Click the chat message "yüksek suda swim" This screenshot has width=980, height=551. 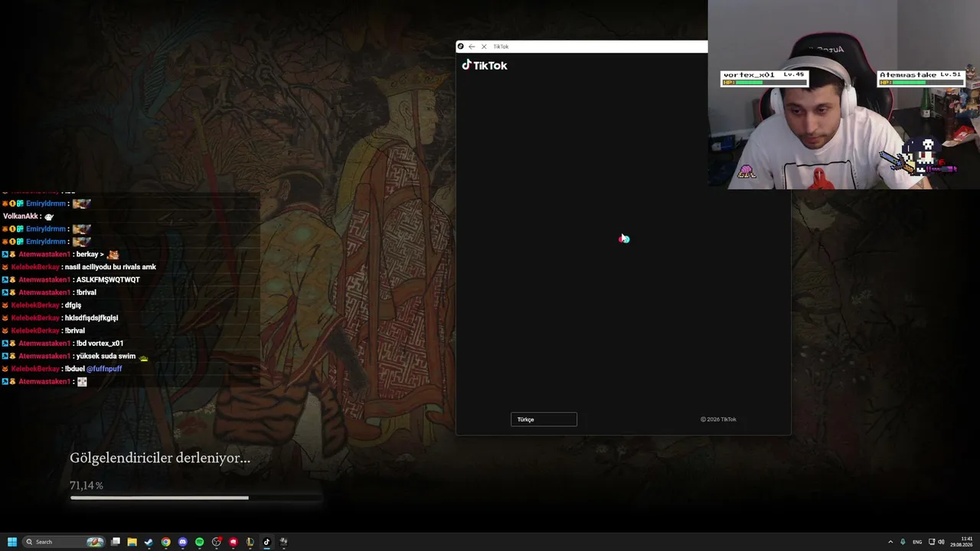coord(106,357)
